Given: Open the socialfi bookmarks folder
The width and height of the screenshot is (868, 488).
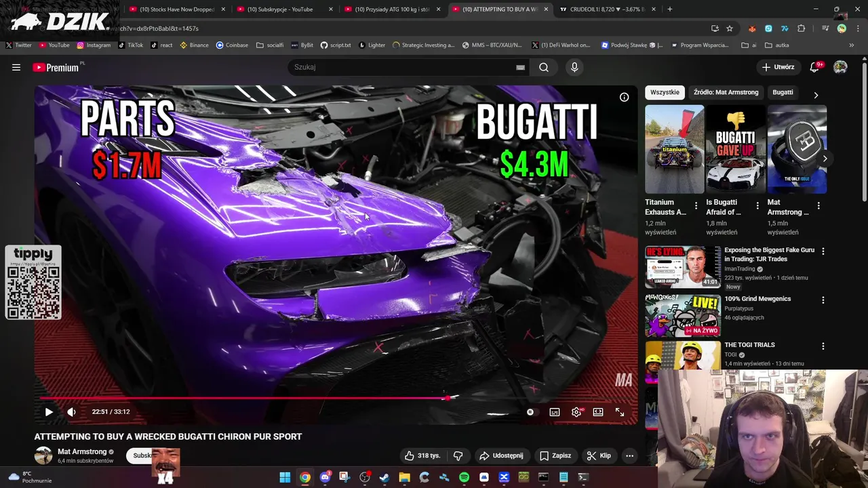Looking at the screenshot, I should pos(270,45).
